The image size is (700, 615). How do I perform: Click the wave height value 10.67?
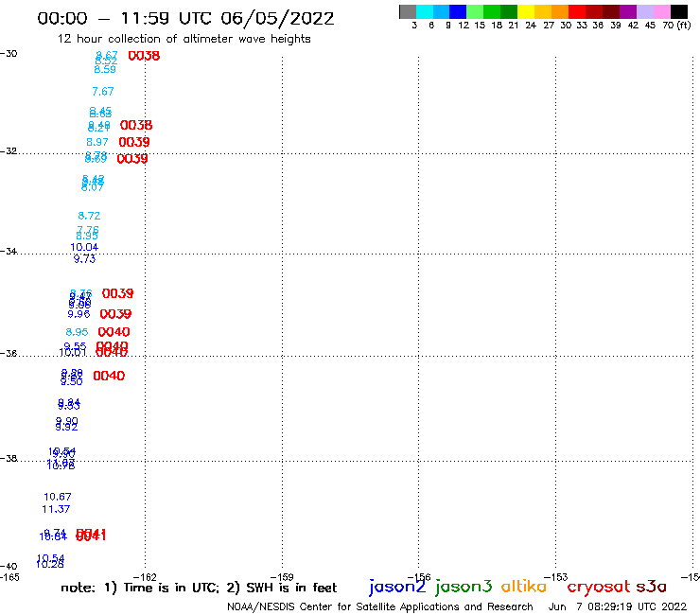point(58,497)
